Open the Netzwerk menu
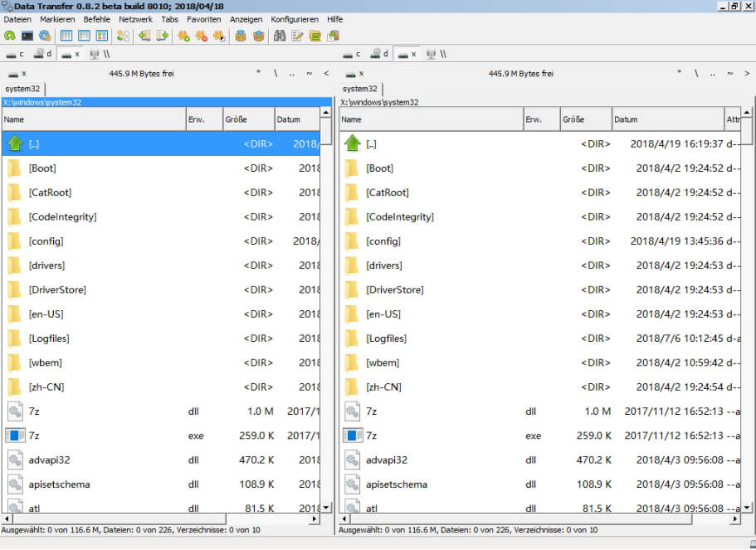Image resolution: width=756 pixels, height=550 pixels. tap(135, 19)
